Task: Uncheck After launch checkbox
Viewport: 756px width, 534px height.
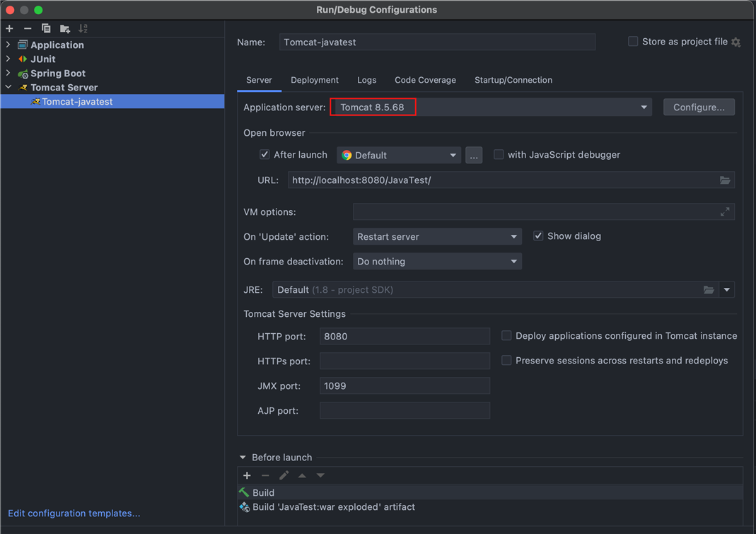Action: coord(264,154)
